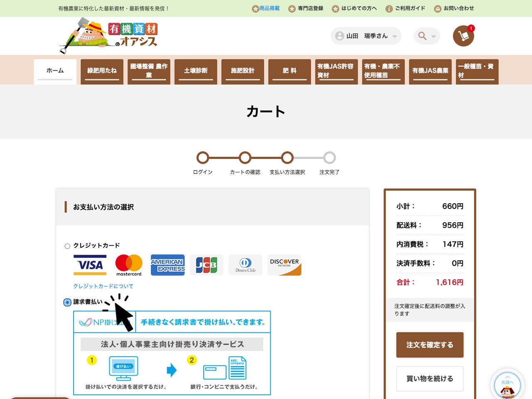Open the shopping cart icon
532x399 pixels.
click(x=463, y=36)
